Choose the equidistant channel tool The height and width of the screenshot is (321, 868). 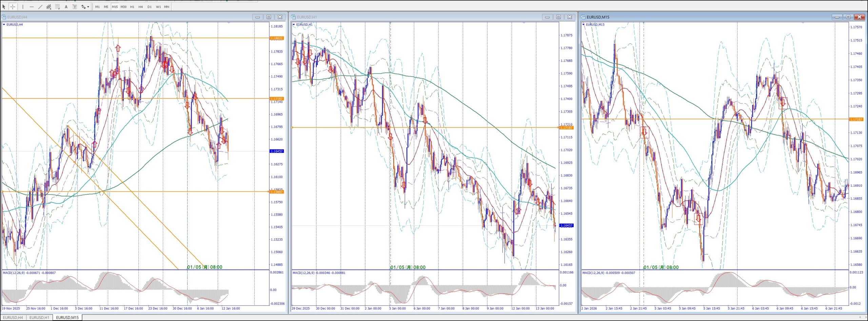click(x=49, y=7)
